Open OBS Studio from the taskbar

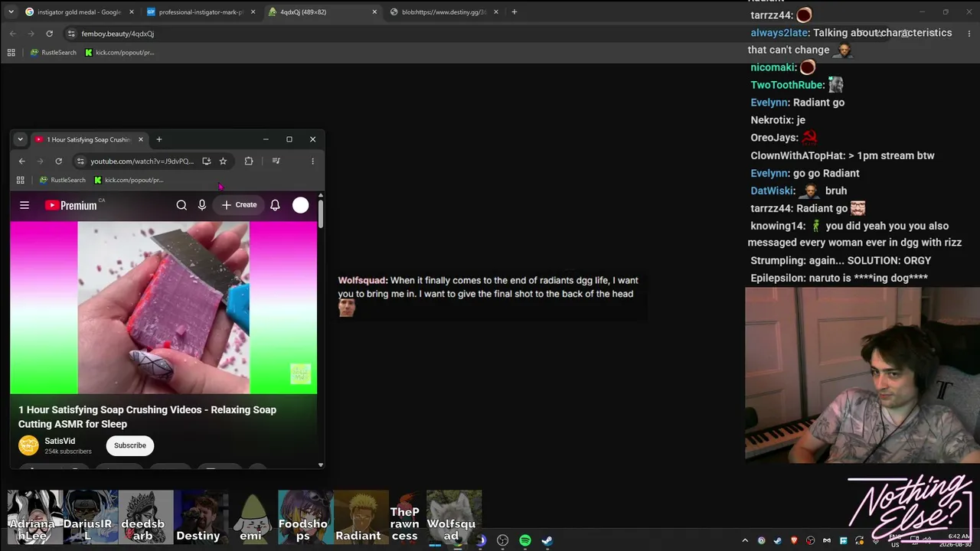[503, 540]
